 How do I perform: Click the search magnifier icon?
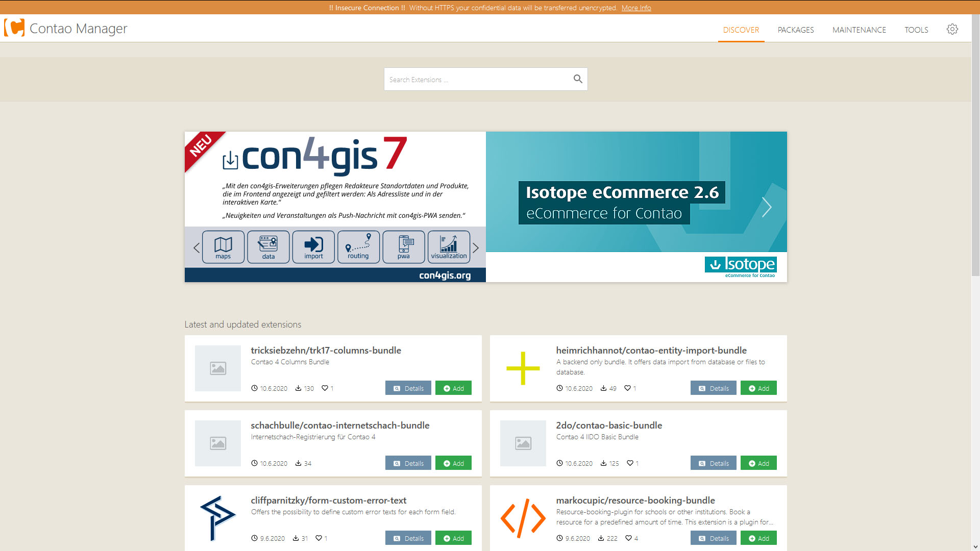pyautogui.click(x=577, y=79)
